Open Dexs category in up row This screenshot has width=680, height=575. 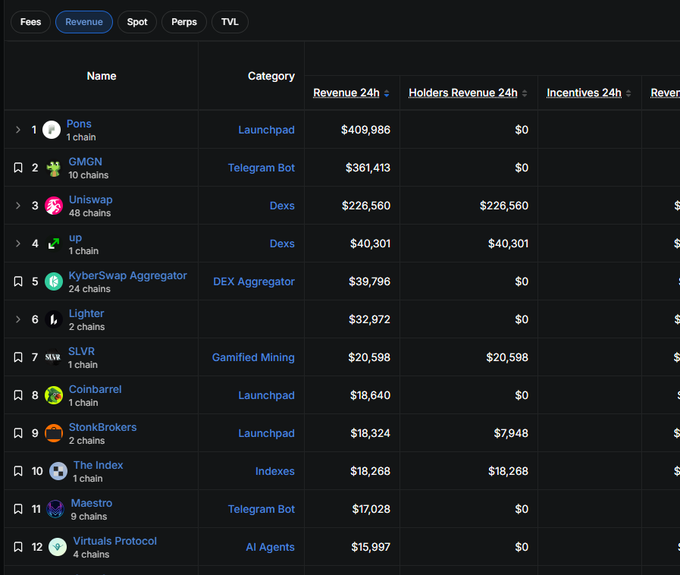click(282, 244)
